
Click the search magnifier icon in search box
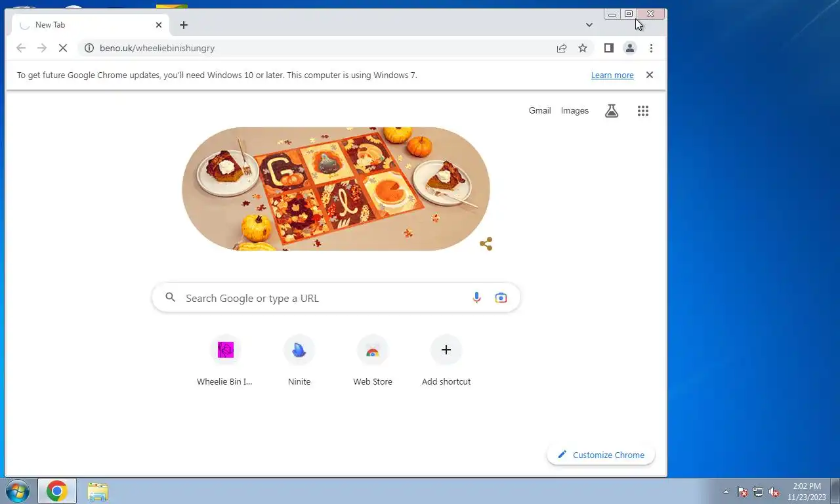coord(171,297)
